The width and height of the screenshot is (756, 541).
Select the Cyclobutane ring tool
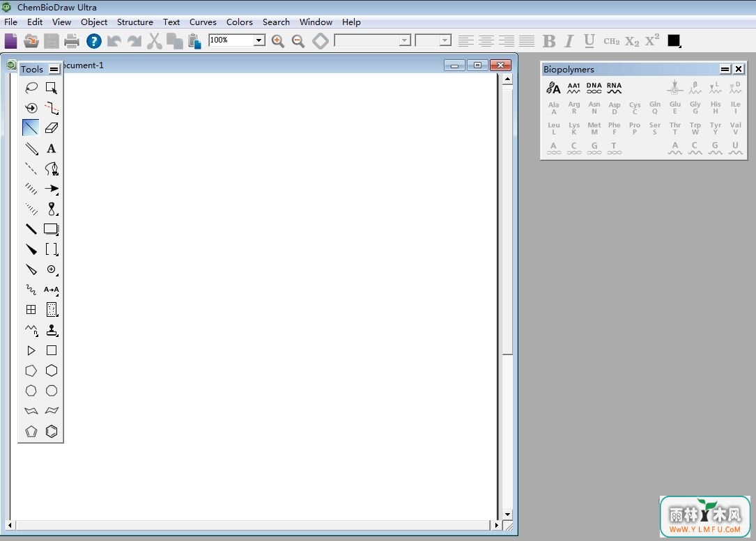coord(52,350)
